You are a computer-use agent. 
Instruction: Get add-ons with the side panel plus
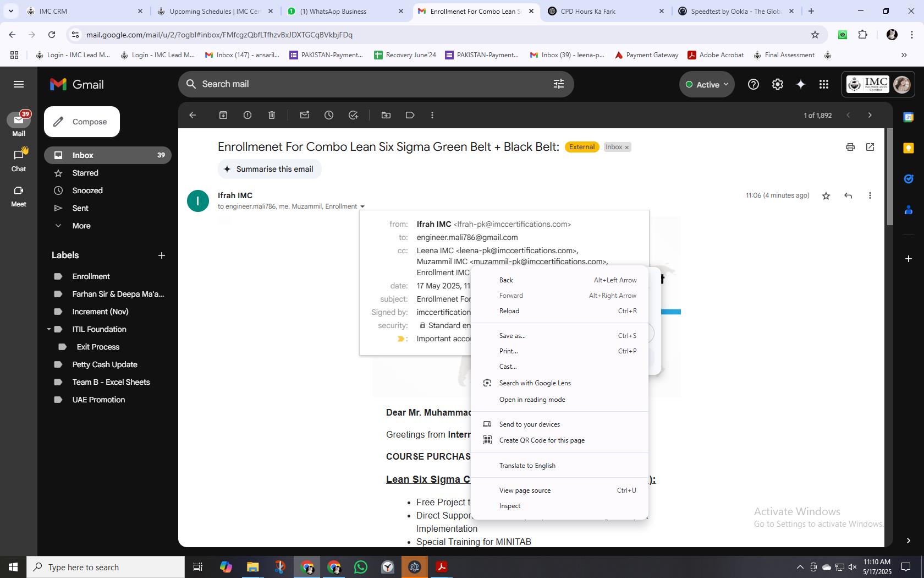pyautogui.click(x=909, y=258)
